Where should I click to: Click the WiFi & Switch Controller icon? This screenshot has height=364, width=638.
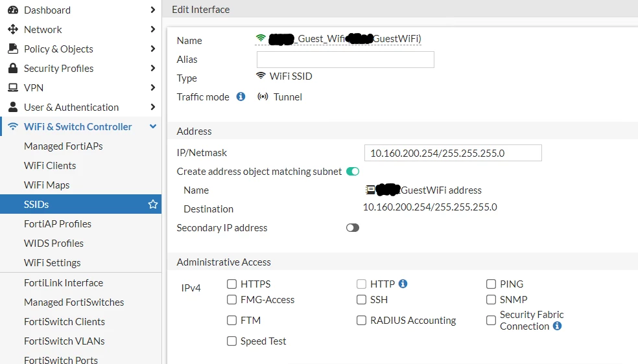(x=13, y=126)
